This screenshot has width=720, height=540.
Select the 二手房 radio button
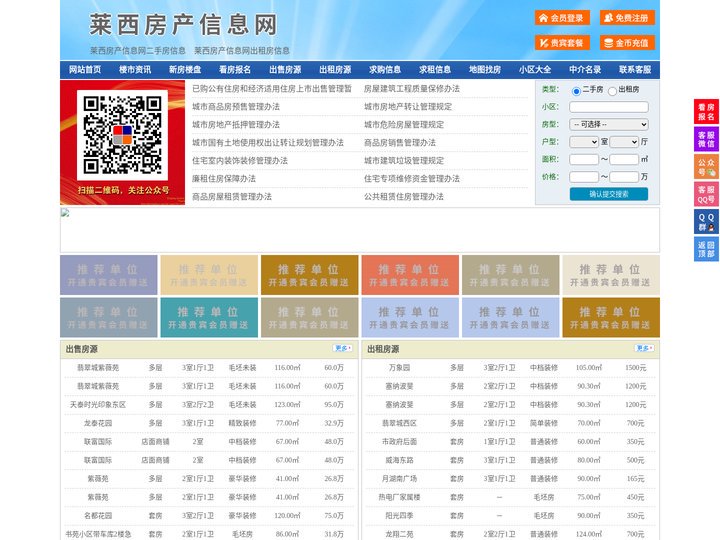[576, 91]
